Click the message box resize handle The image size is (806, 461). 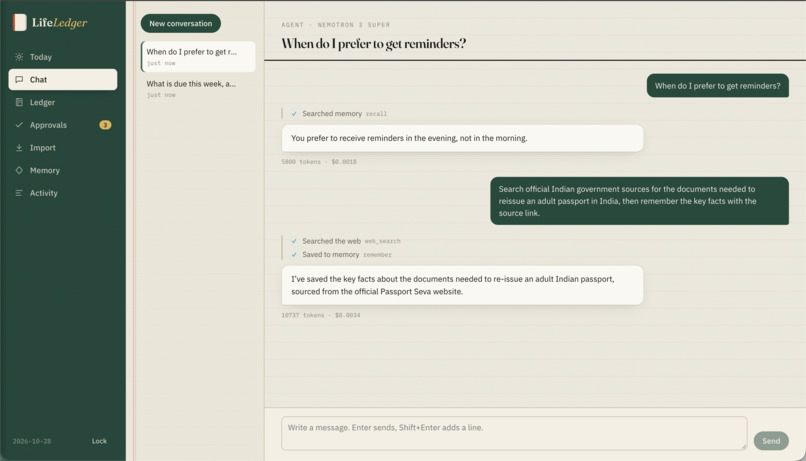(743, 447)
